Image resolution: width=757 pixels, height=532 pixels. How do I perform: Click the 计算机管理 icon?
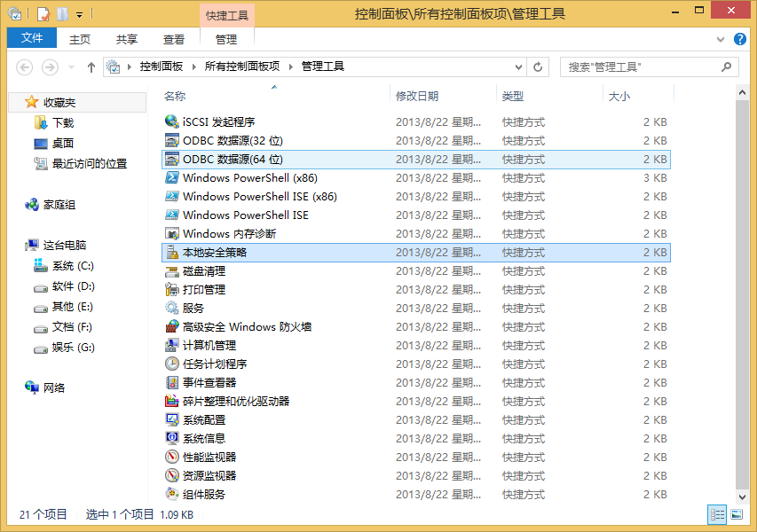pyautogui.click(x=171, y=345)
